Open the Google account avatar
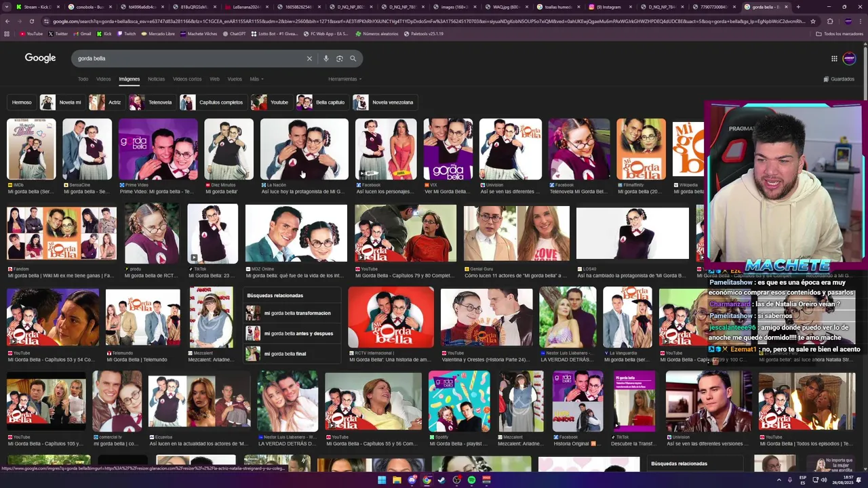The width and height of the screenshot is (868, 488). point(849,58)
